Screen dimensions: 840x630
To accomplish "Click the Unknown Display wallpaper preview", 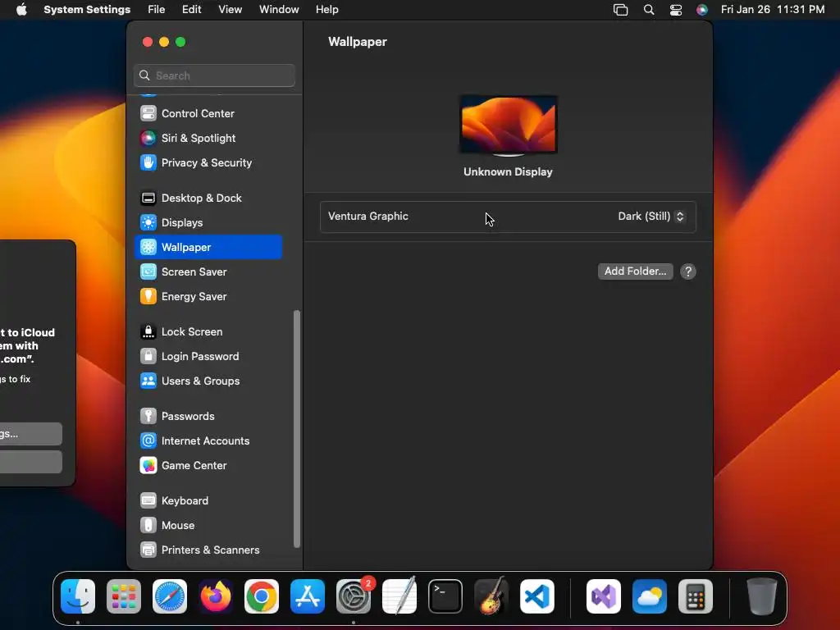I will tap(509, 126).
